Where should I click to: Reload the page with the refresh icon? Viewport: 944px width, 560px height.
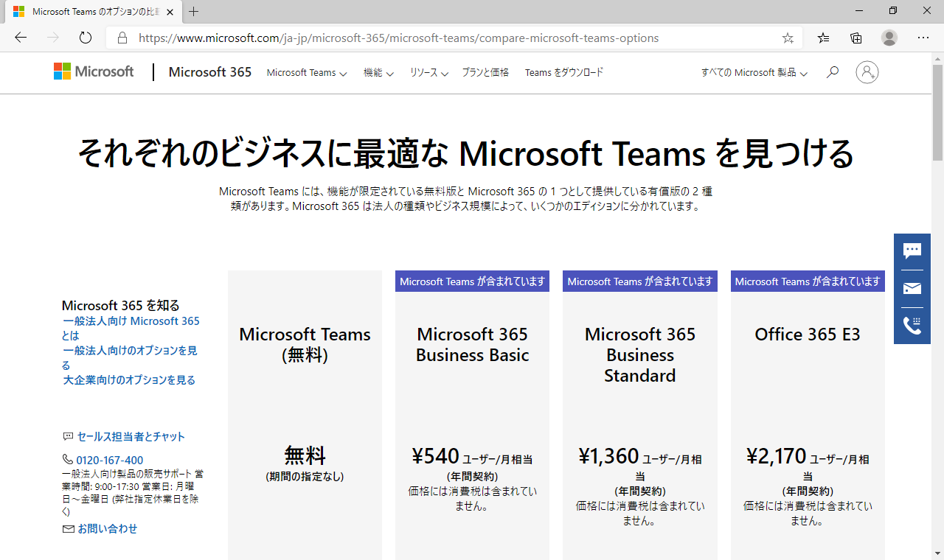(x=85, y=38)
